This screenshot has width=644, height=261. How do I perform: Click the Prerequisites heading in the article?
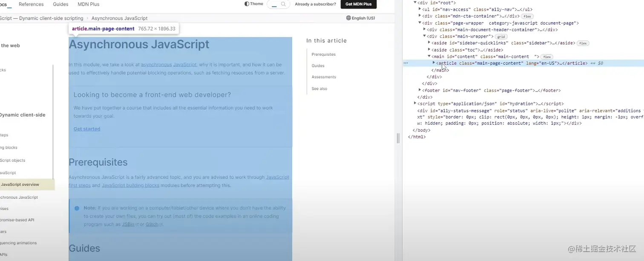point(98,163)
